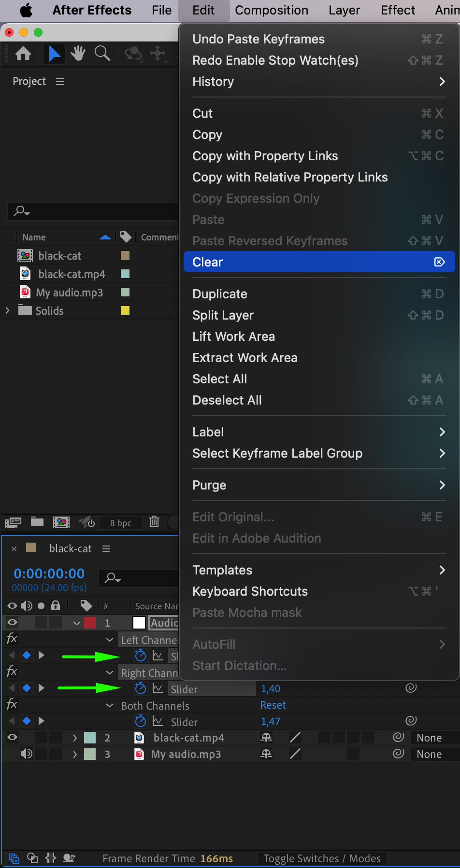The image size is (460, 868).
Task: Select the Selection arrow tool
Action: [x=55, y=54]
